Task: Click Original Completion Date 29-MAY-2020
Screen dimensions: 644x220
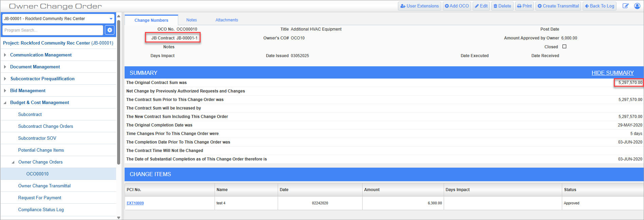Action: tap(630, 125)
